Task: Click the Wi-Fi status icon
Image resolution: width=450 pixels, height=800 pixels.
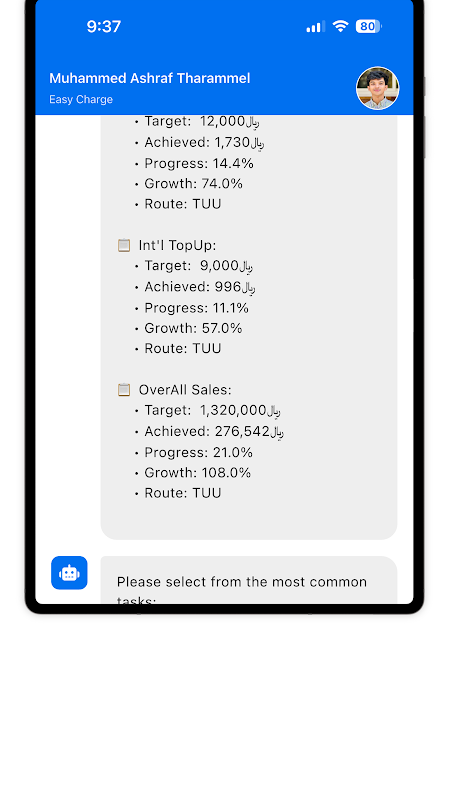Action: click(340, 27)
